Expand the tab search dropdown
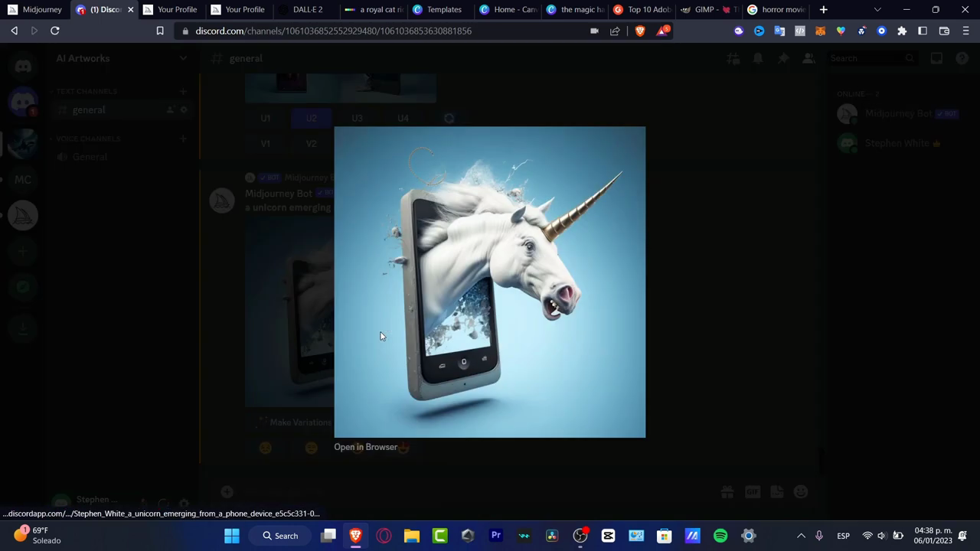This screenshot has height=551, width=980. (x=877, y=10)
